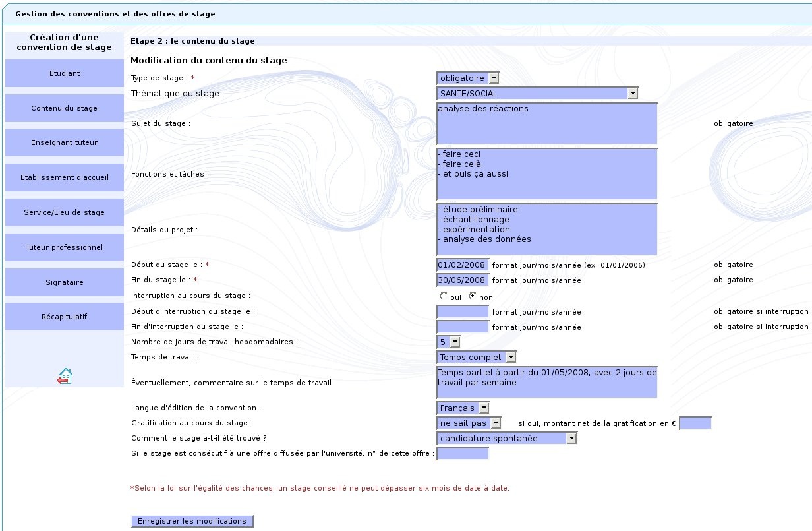The width and height of the screenshot is (812, 531).
Task: Click the Fin d'interruption date field
Action: 463,327
